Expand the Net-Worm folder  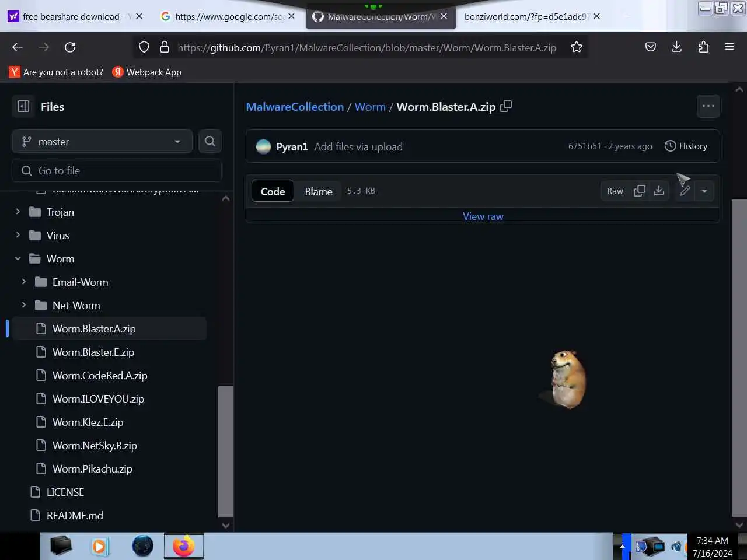[23, 305]
